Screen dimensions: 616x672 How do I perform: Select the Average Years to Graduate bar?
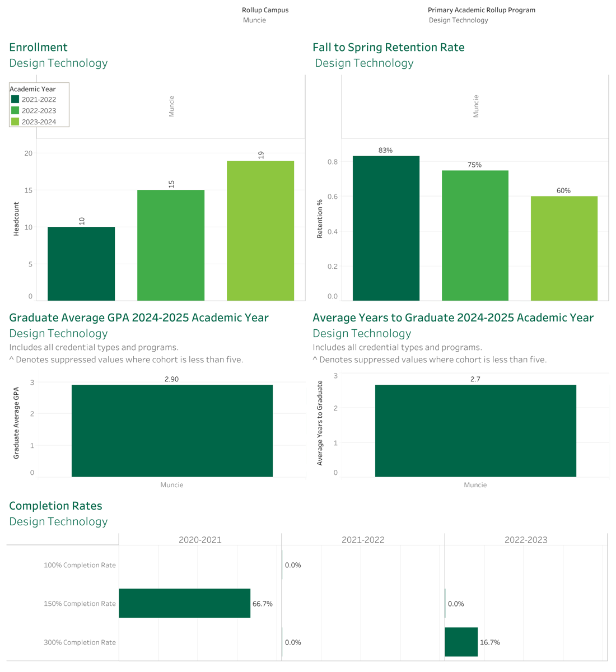(x=475, y=431)
